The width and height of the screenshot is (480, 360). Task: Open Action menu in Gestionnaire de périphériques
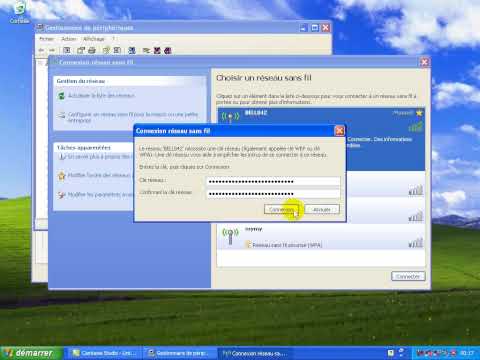coord(69,39)
